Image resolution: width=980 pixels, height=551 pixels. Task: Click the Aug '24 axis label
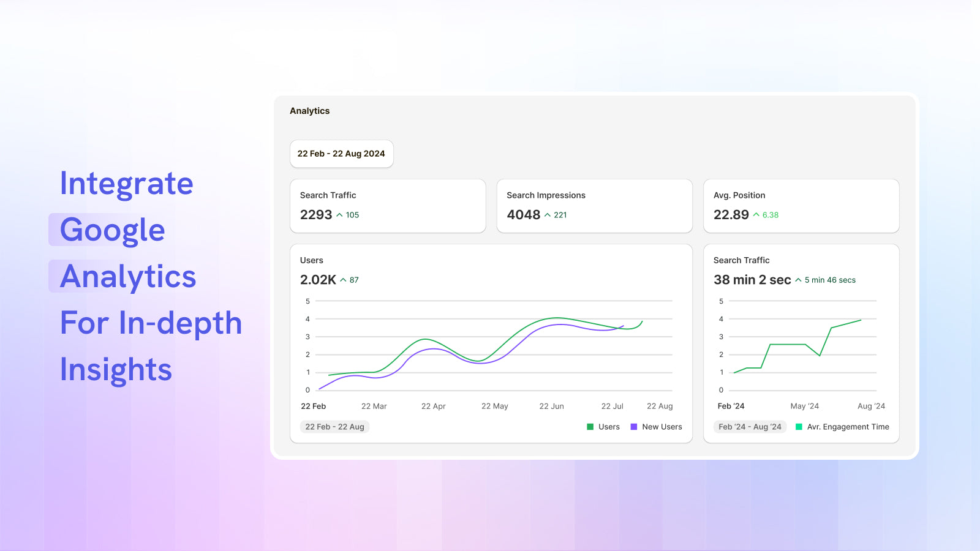pyautogui.click(x=872, y=406)
